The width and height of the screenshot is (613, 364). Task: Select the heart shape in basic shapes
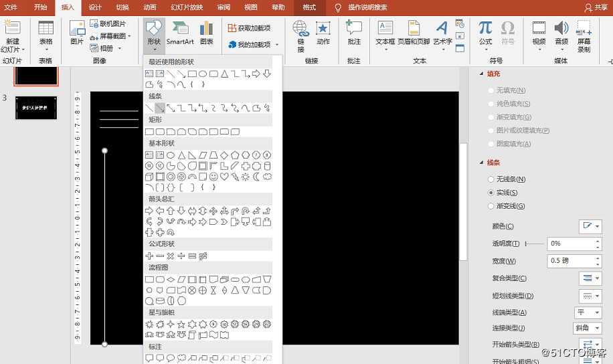pos(224,177)
